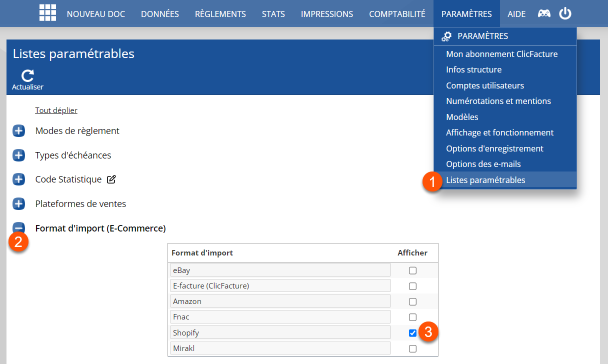Open NOUVEAU DOC menu

96,14
